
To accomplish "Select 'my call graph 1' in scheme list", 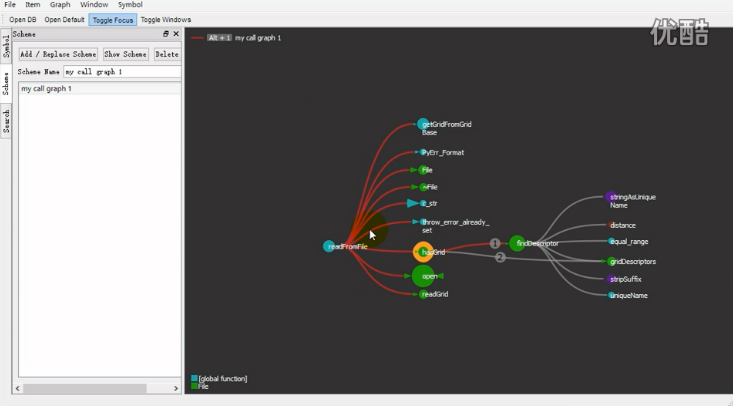I will (x=100, y=88).
